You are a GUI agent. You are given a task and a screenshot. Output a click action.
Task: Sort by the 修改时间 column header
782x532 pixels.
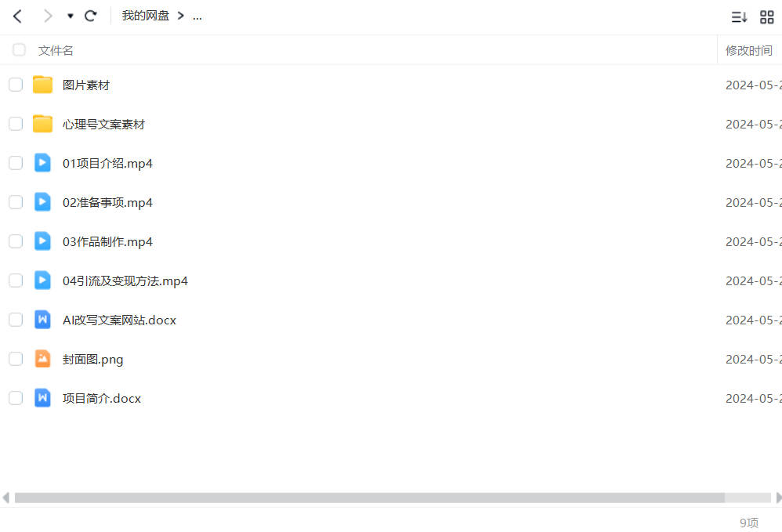[x=748, y=50]
